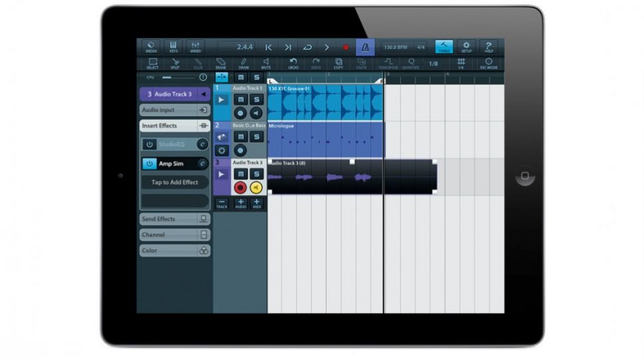Open the Help menu
The height and width of the screenshot is (362, 644).
click(x=489, y=47)
